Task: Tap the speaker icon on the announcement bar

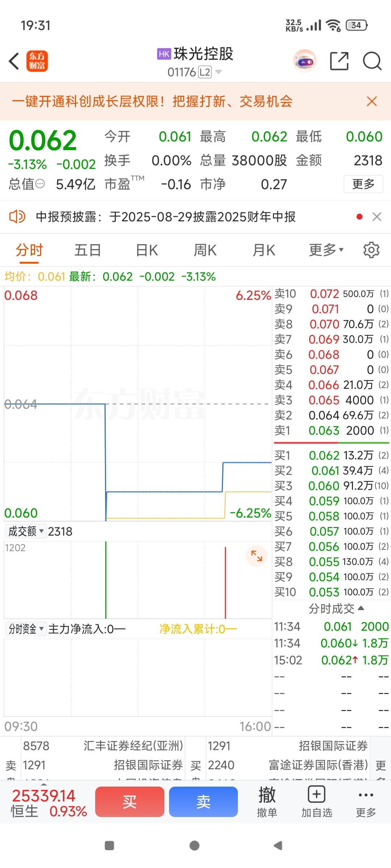Action: [x=17, y=217]
